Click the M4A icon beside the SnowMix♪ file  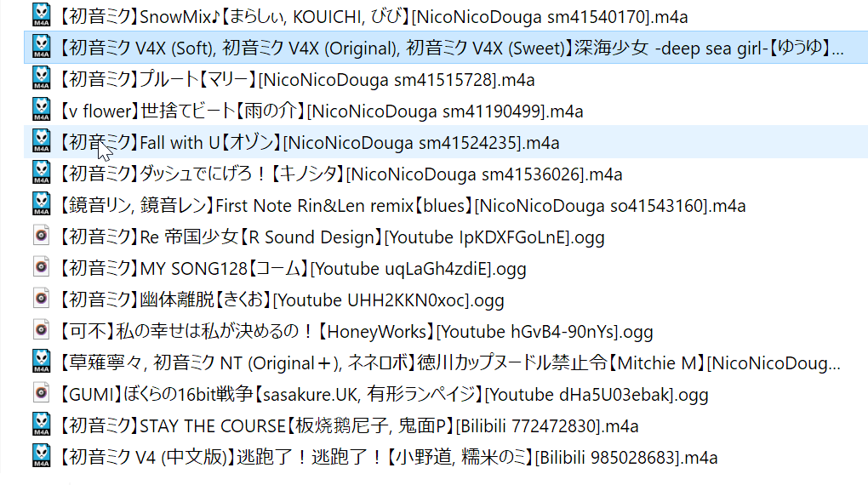tap(42, 15)
